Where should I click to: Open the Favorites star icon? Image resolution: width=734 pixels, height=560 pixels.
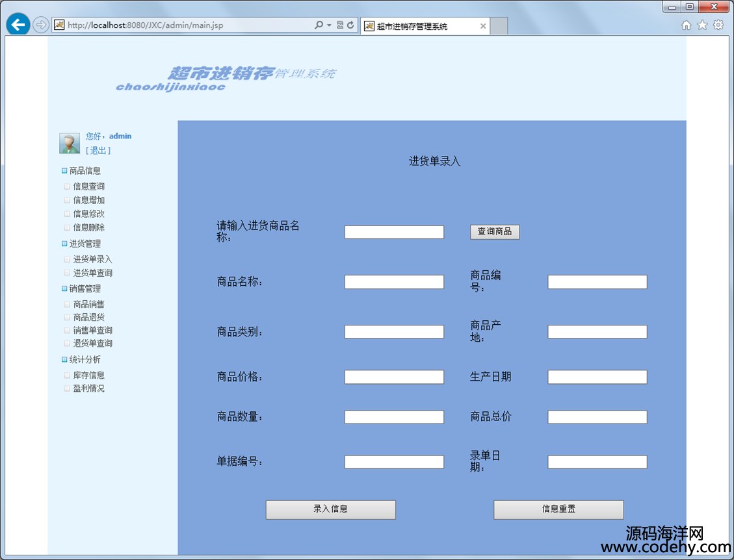(x=702, y=25)
